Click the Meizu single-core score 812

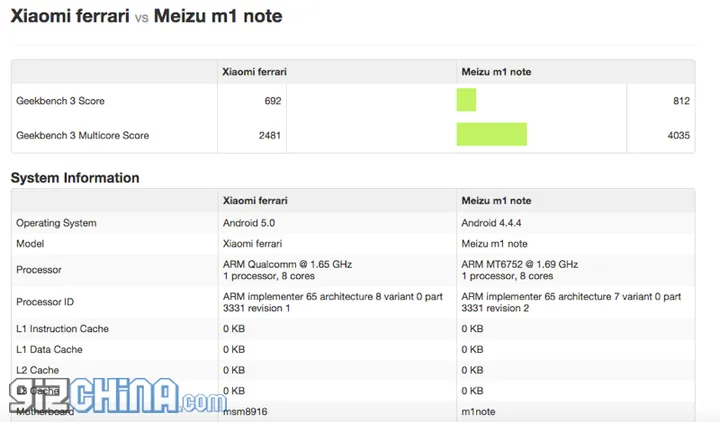pos(680,101)
